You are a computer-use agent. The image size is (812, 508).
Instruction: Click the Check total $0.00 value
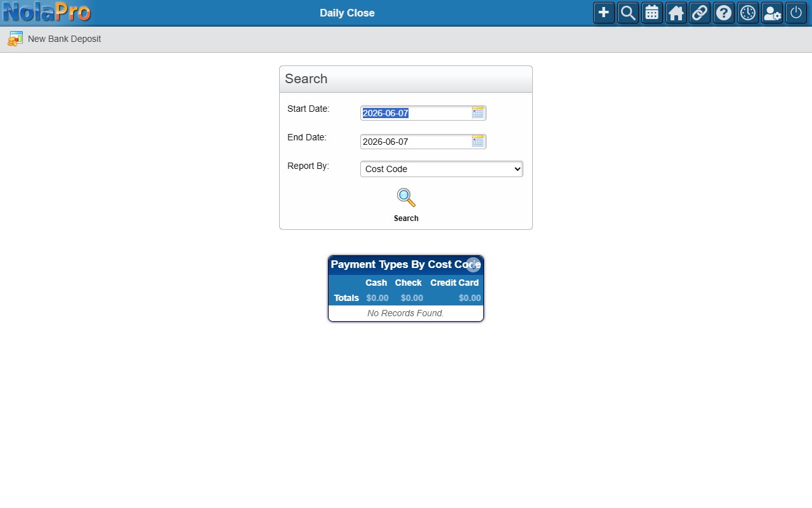(412, 298)
